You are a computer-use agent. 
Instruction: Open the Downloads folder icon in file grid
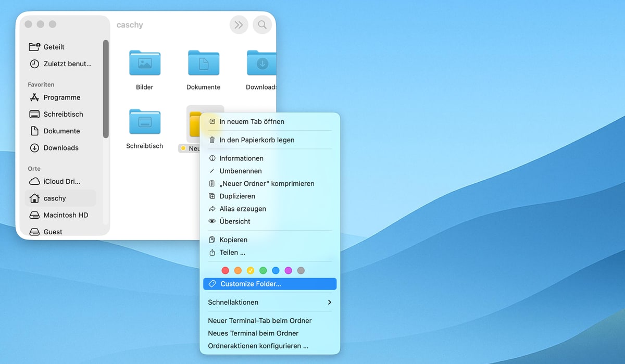pyautogui.click(x=261, y=64)
